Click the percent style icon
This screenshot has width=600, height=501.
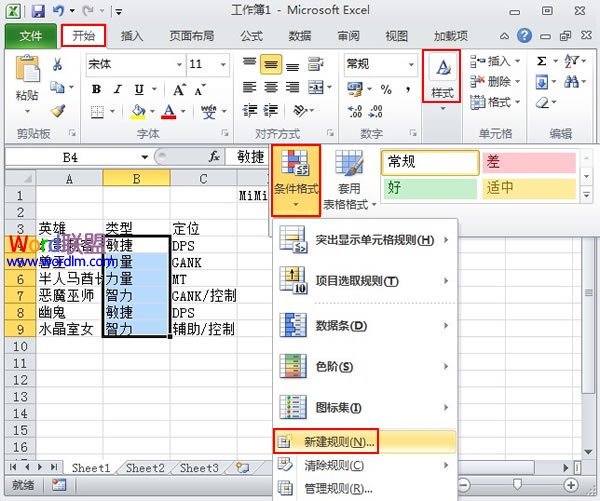[x=386, y=90]
